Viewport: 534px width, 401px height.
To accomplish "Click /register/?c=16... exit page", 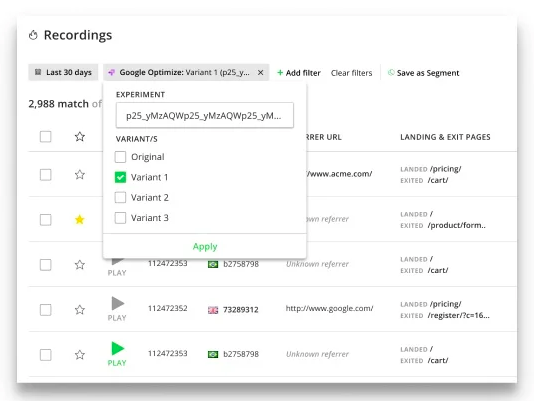I will pyautogui.click(x=459, y=315).
